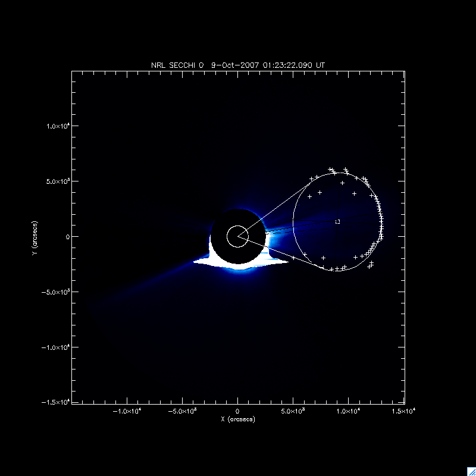
Task: Click the -5.0×10³ X axis tick label
Action: [183, 411]
